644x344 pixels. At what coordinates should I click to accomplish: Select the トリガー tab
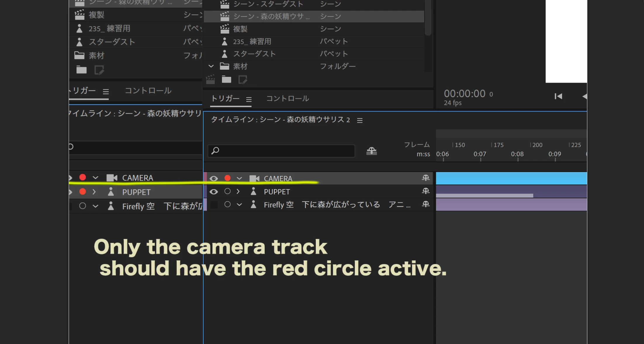[225, 99]
